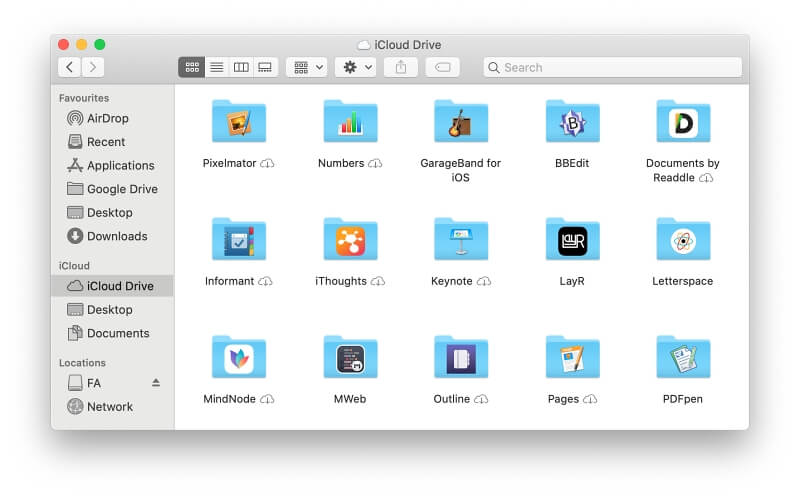This screenshot has height=497, width=800.
Task: Click the cloud download icon beside Pages
Action: 590,399
